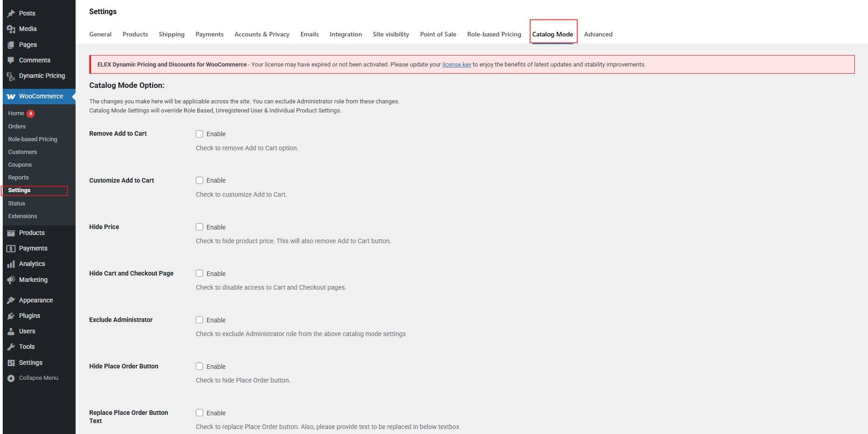Select the Catalog Mode tab
Viewport: 868px width, 434px height.
[552, 34]
